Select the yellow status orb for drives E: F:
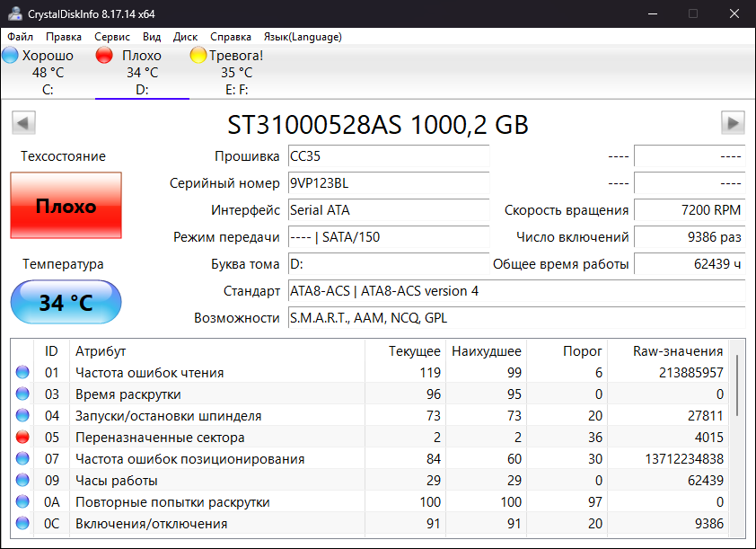Screen dimensions: 756x549 (x=198, y=55)
